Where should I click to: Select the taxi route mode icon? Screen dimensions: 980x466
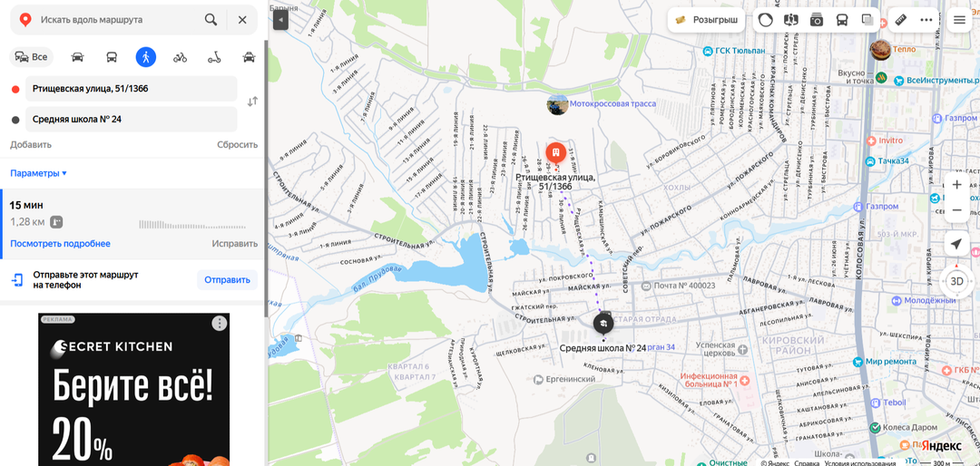[x=249, y=57]
